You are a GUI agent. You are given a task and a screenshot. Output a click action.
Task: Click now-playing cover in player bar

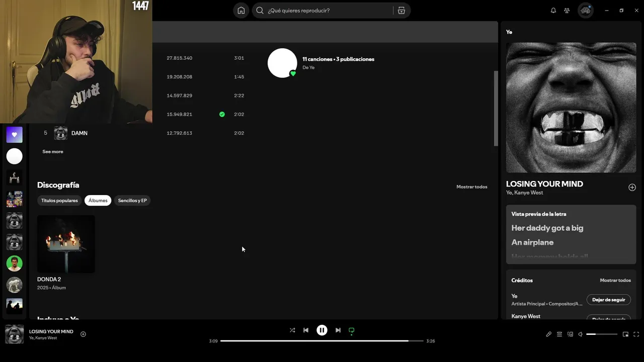(15, 334)
